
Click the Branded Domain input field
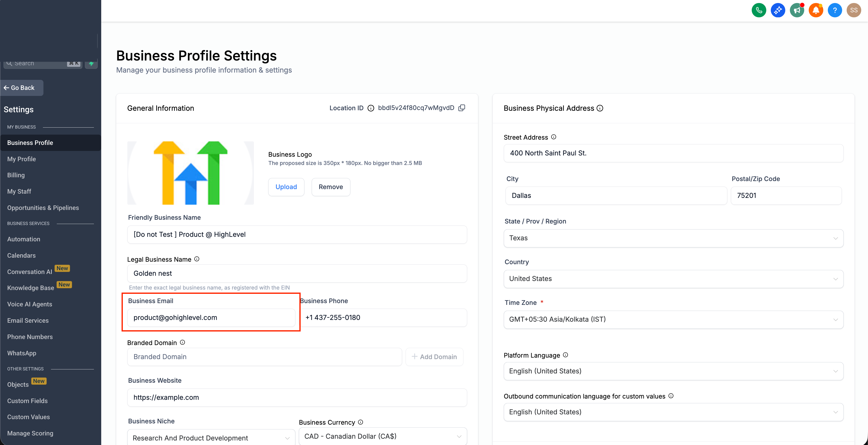click(x=264, y=357)
